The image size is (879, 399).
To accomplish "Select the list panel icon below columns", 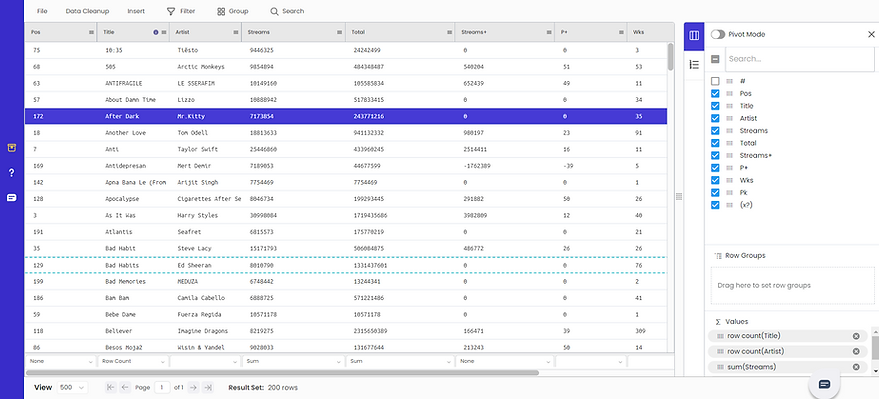I will pos(694,65).
